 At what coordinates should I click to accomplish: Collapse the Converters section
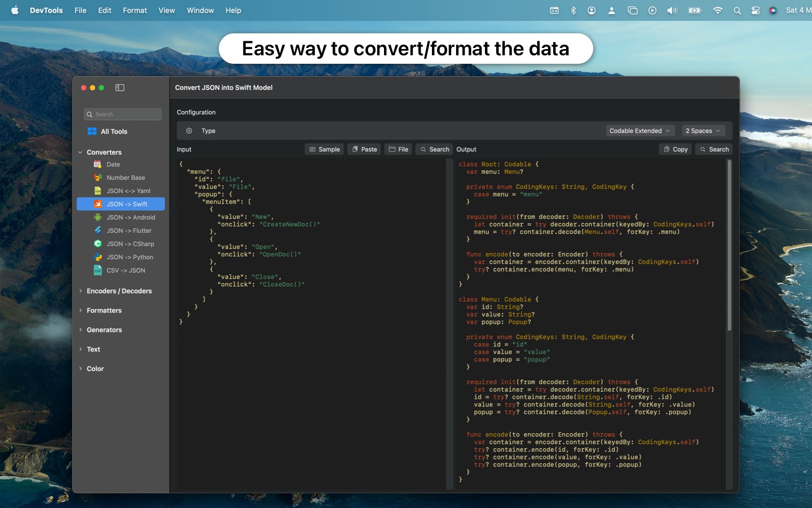[80, 152]
